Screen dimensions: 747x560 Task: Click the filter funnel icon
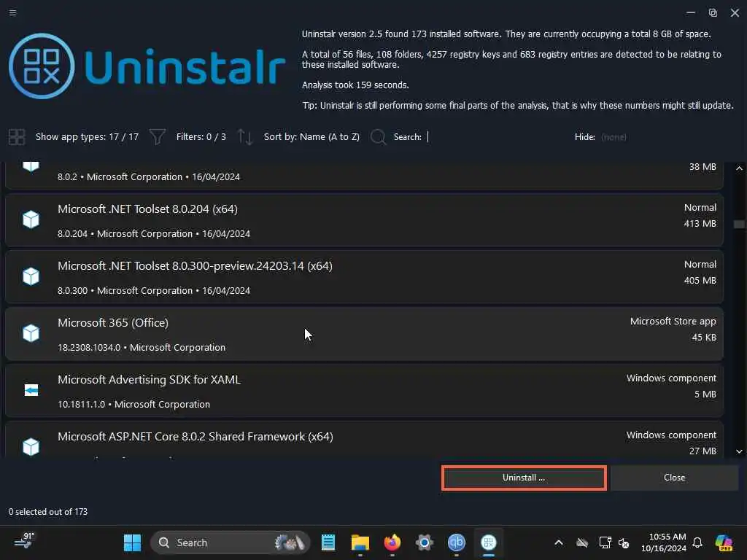tap(158, 137)
